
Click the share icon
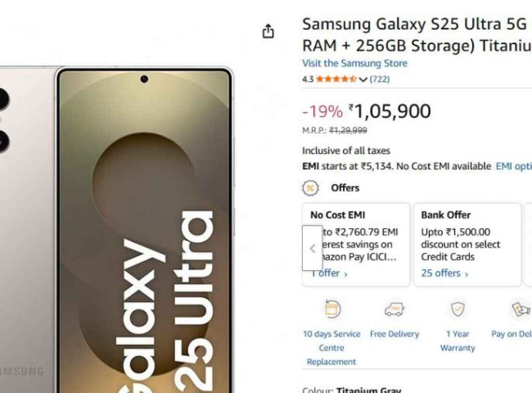[268, 31]
